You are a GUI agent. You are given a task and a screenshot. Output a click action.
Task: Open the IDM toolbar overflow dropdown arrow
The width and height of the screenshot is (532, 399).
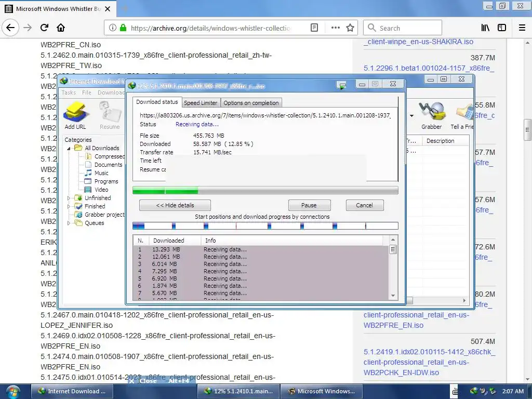(x=411, y=116)
